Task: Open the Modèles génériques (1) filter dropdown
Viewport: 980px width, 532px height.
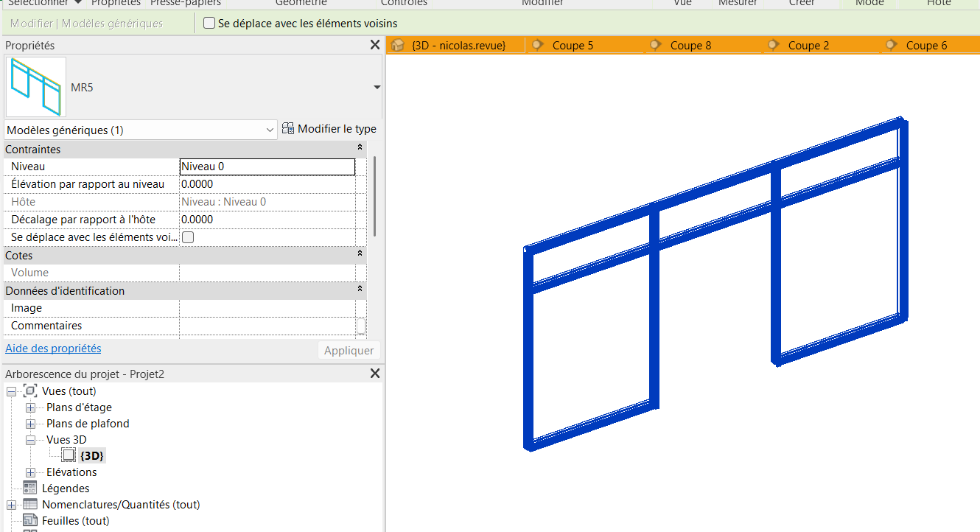Action: tap(140, 130)
